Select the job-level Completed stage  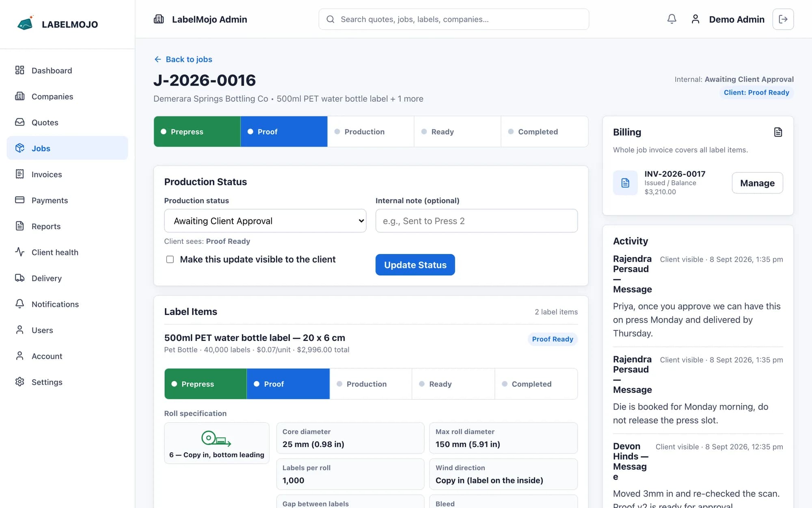(x=544, y=132)
